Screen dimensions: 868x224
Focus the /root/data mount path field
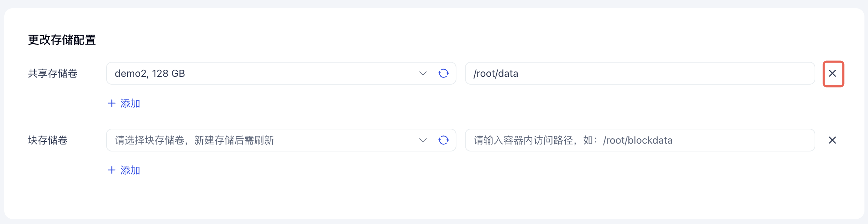tap(639, 73)
